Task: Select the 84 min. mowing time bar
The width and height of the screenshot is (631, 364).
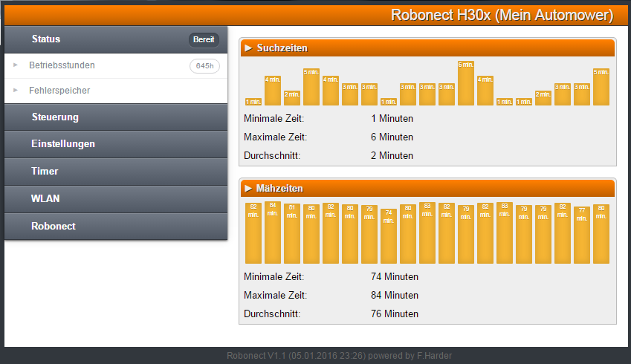Action: (273, 233)
